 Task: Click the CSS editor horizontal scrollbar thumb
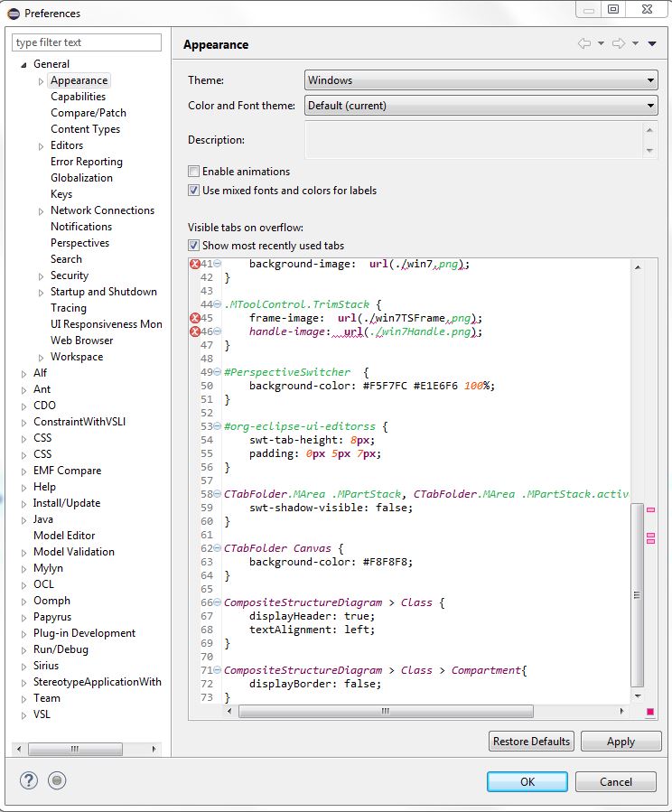point(386,711)
